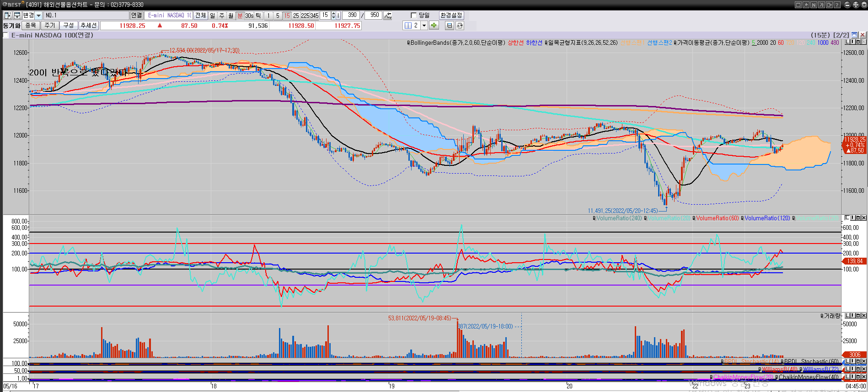Screen dimensions: 868x392
Task: Tick the E-mini NASDAQ 100 chart checkbox
Action: coord(6,35)
